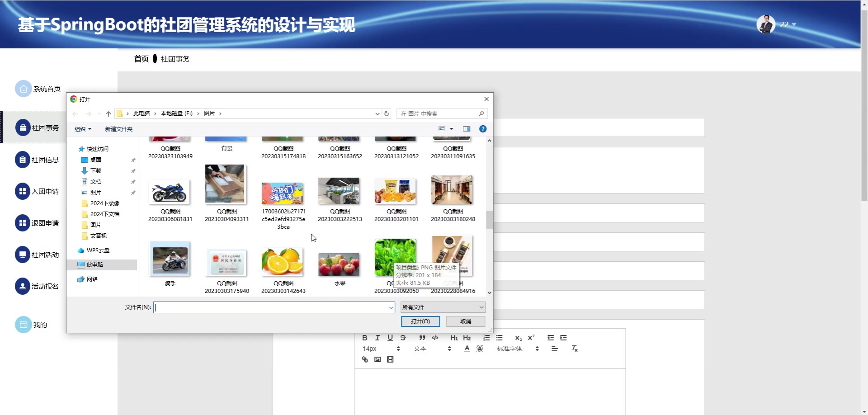Viewport: 868px width, 415px height.
Task: Click the 打开(O) button
Action: pos(420,321)
